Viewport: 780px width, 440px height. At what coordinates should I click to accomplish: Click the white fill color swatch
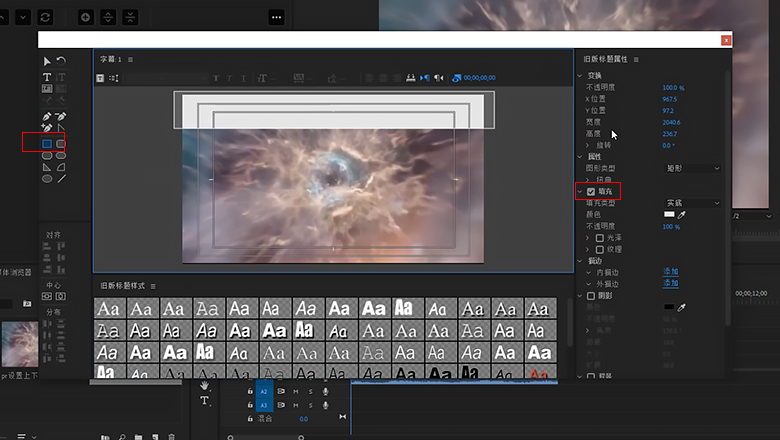pos(669,214)
